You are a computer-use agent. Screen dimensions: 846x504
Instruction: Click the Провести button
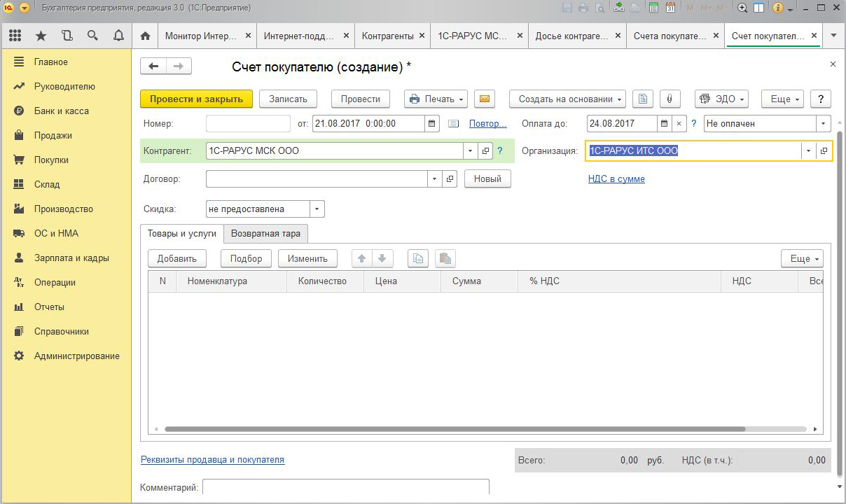pyautogui.click(x=361, y=99)
